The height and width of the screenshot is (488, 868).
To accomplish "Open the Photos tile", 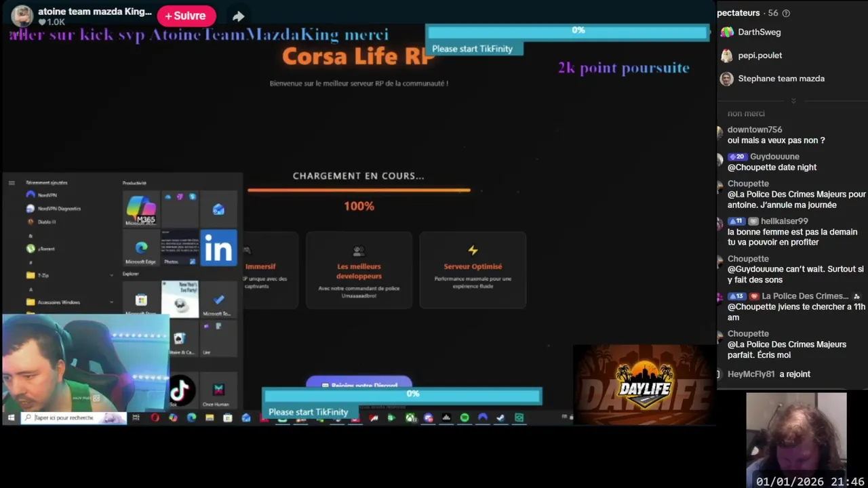I will [180, 248].
